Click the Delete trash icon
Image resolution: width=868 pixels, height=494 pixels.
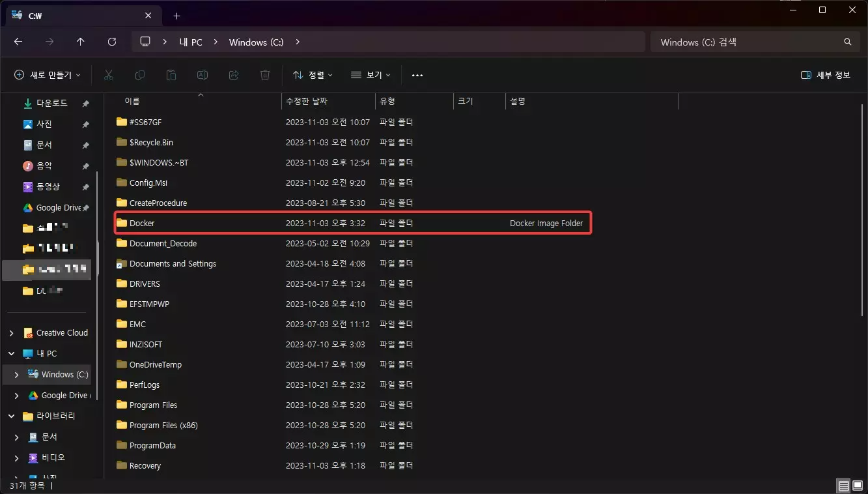265,75
